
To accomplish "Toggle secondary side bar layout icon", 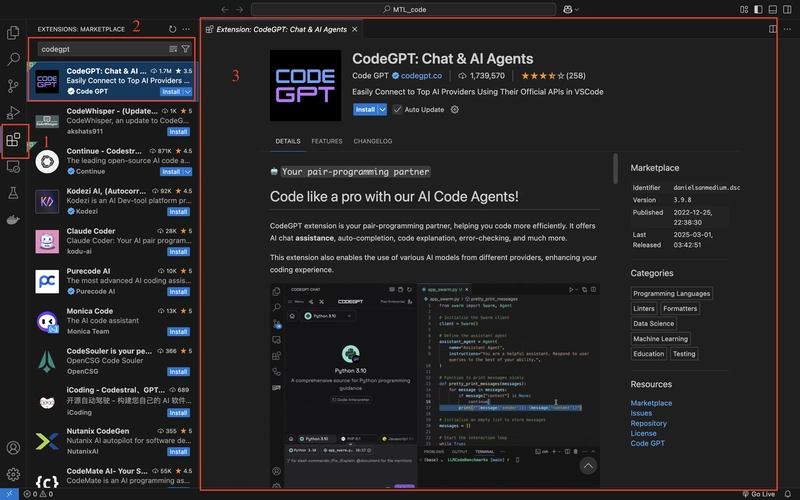I will 787,9.
